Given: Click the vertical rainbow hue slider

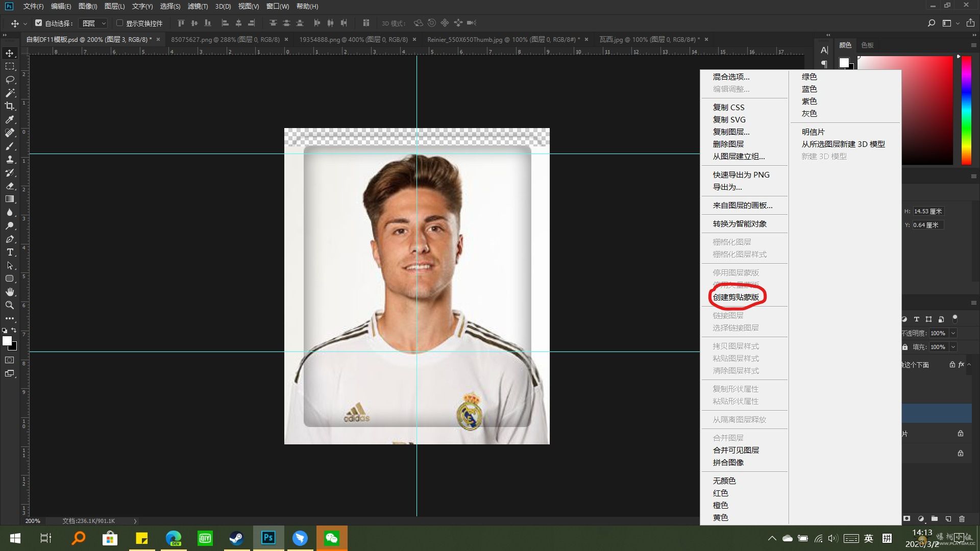Looking at the screenshot, I should (966, 110).
